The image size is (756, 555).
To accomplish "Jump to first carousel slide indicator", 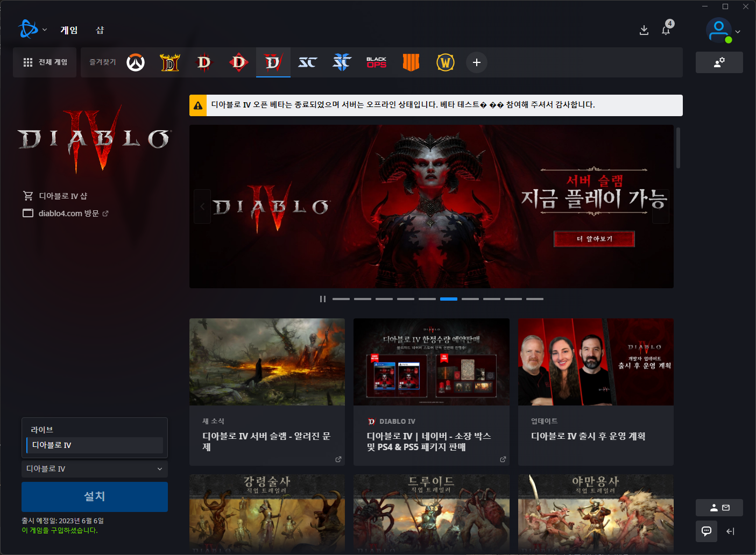I will point(341,299).
